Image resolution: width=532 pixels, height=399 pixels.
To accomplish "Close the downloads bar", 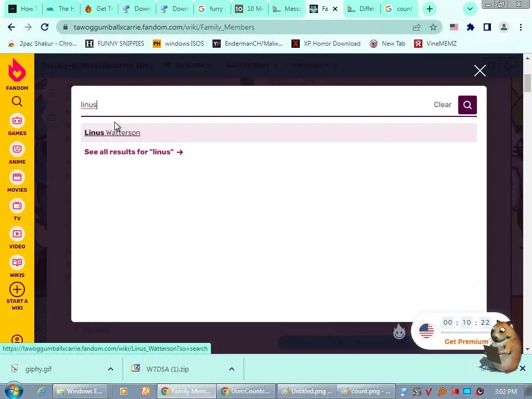I will 523,368.
